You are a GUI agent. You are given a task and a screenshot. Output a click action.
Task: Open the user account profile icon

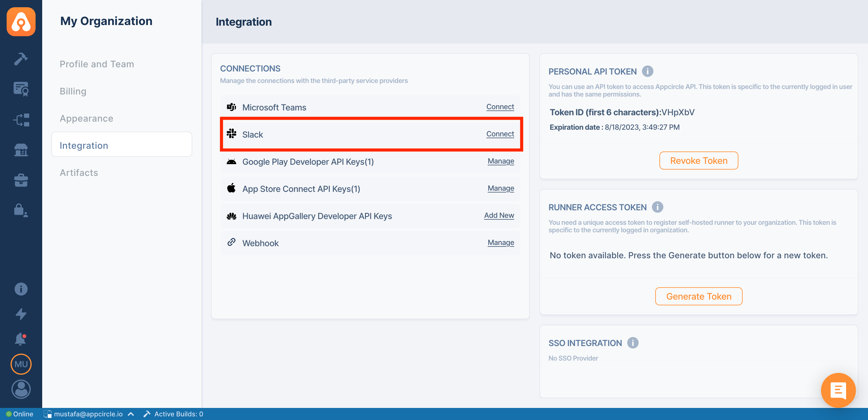[21, 389]
